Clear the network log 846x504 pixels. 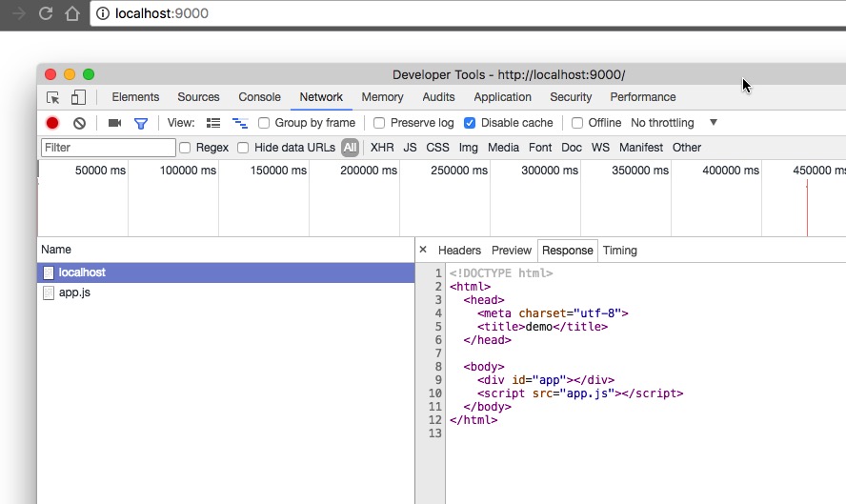click(x=80, y=123)
